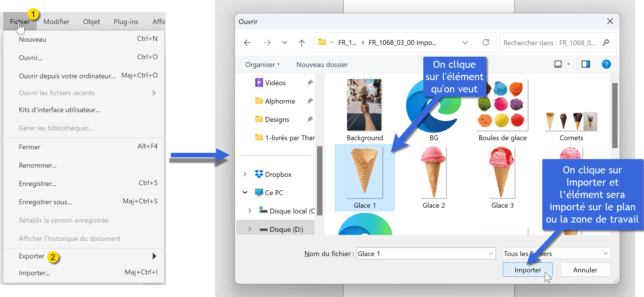Click the search magnifier icon
Viewport: 644px width, 297px height.
pos(606,43)
